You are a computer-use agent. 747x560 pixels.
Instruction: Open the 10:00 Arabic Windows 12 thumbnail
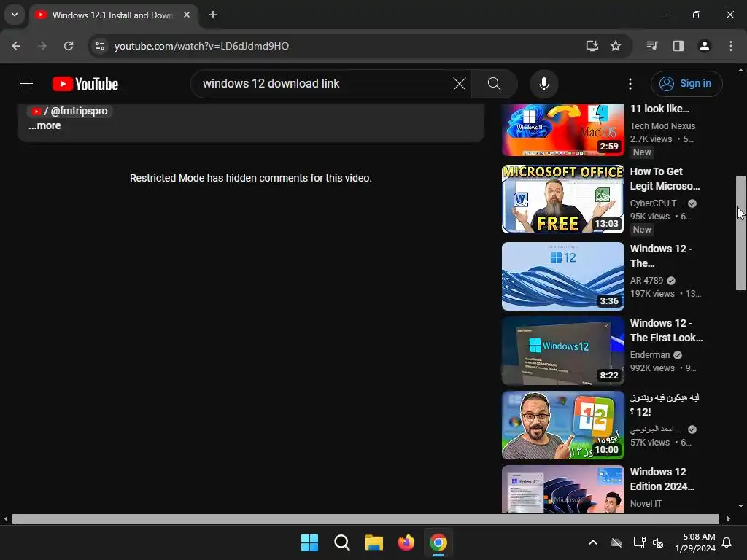pyautogui.click(x=562, y=425)
